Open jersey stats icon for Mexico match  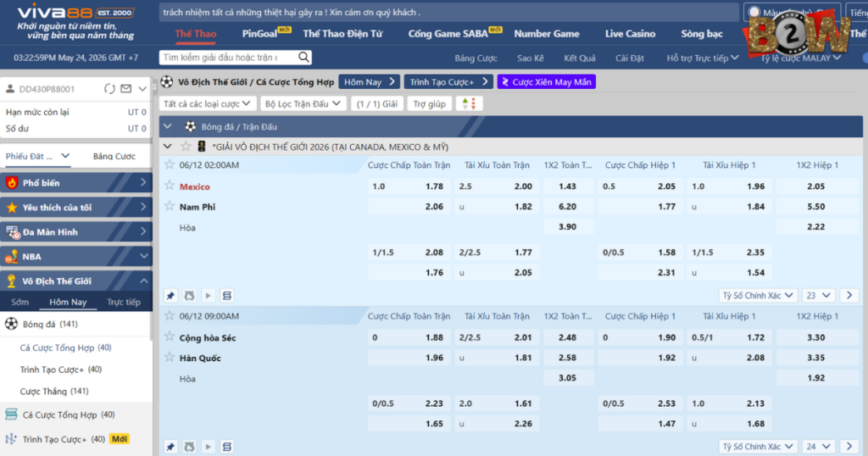[189, 296]
